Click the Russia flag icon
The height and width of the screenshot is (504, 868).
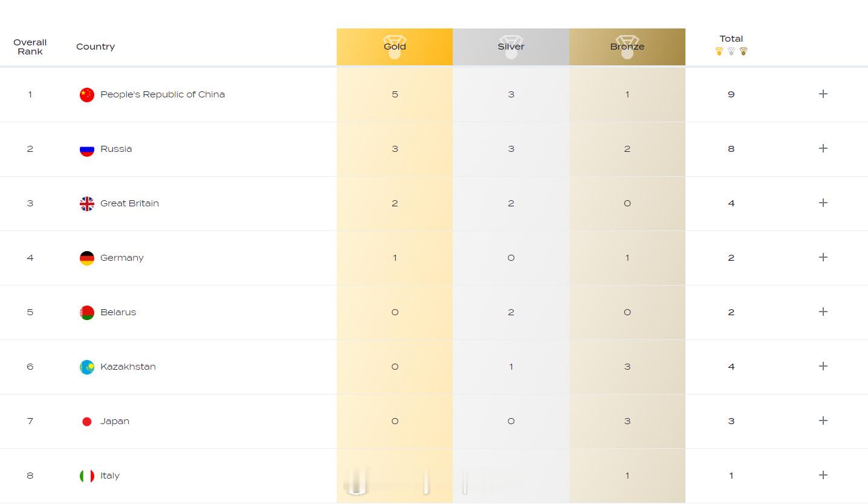pos(87,149)
